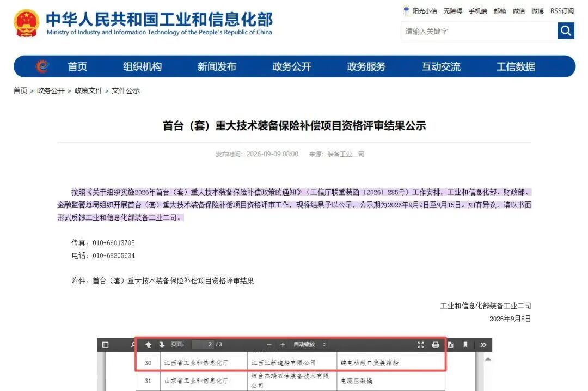Click the PDF bookmark view icon
Viewport: 588px width, 391px height.
(x=465, y=345)
